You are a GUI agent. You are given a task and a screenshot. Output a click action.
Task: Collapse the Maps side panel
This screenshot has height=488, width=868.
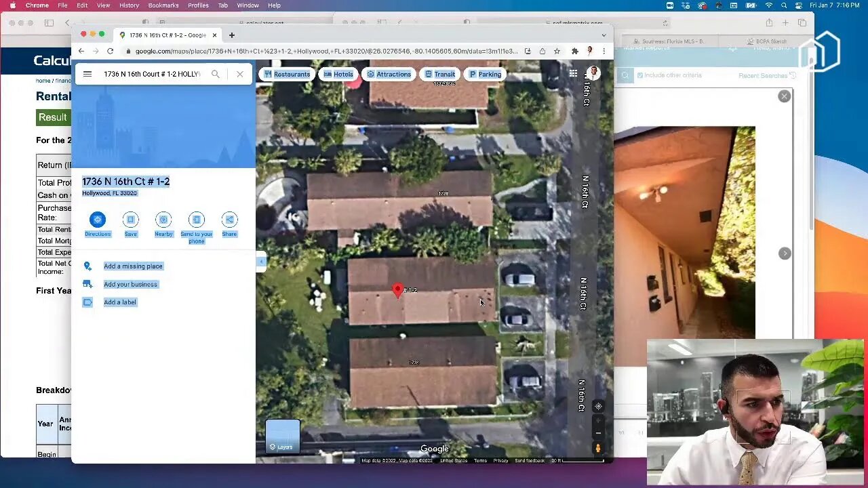(261, 262)
